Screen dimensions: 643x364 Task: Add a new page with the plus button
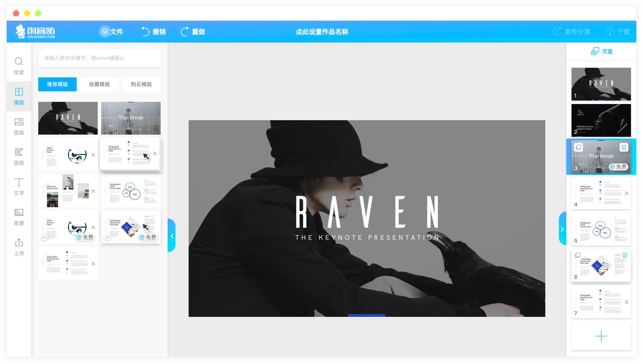(x=601, y=336)
